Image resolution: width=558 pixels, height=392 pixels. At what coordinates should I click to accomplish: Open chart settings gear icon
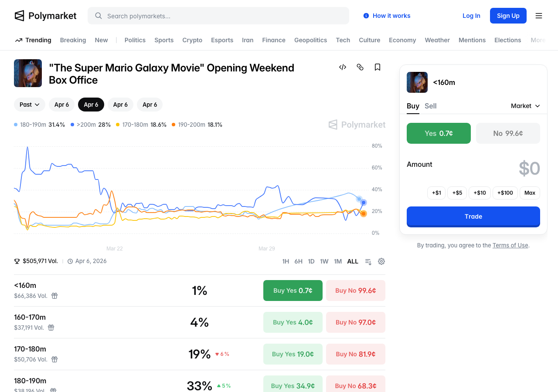(x=381, y=261)
